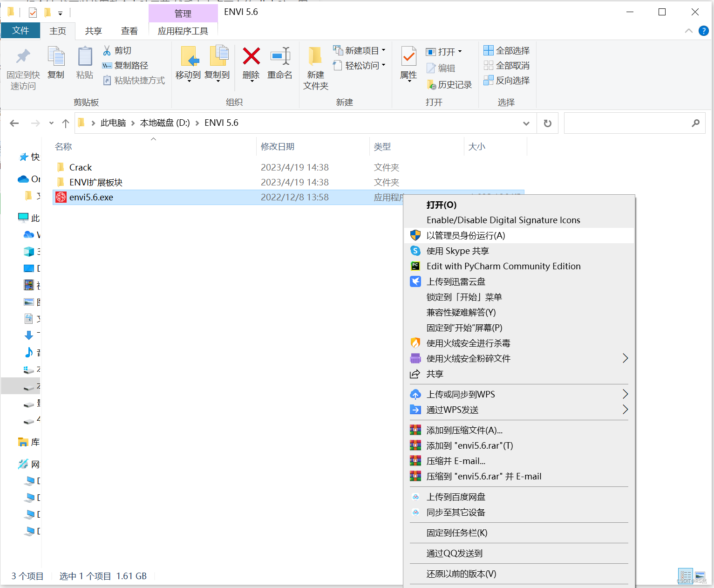Select the ENVI扩展板块 folder
Screen dimensions: 714x588
click(96, 182)
